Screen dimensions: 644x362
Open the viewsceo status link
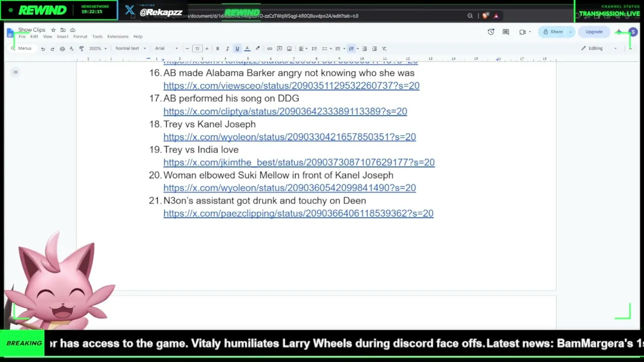click(291, 86)
